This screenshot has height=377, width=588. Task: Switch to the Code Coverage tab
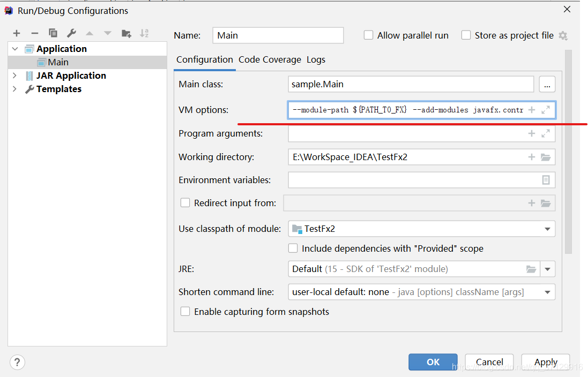[270, 59]
